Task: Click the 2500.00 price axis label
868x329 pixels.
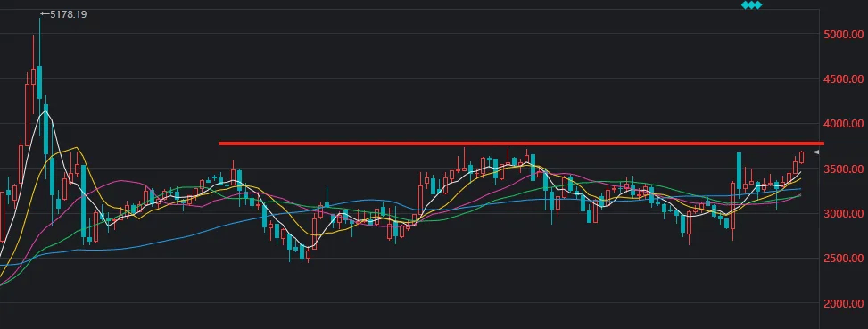Action: click(844, 259)
